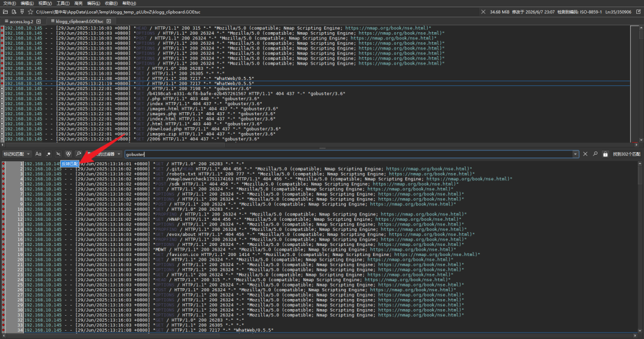The width and height of the screenshot is (644, 339).
Task: Click the gobuster search input field
Action: (348, 154)
